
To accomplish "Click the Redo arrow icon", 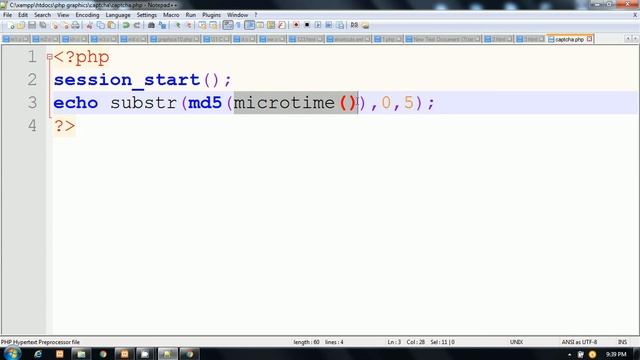I will [137, 25].
